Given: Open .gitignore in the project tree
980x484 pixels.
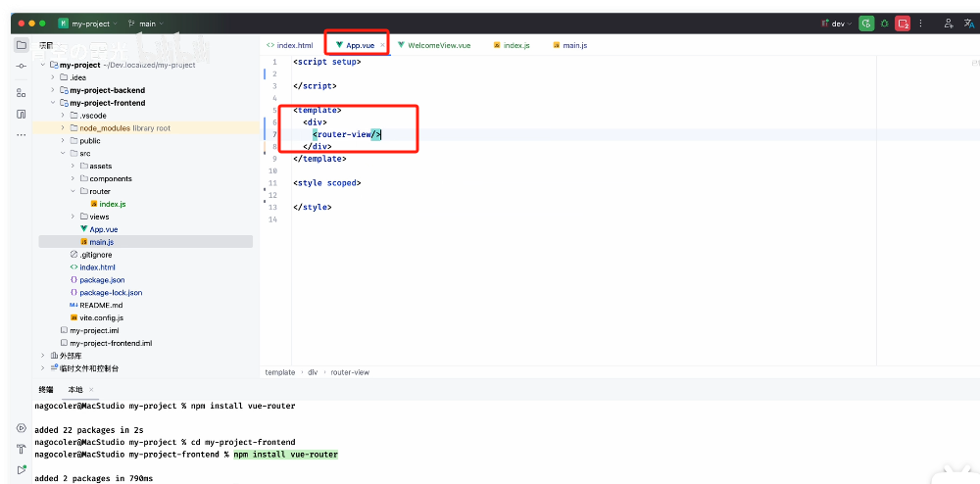Looking at the screenshot, I should coord(91,255).
